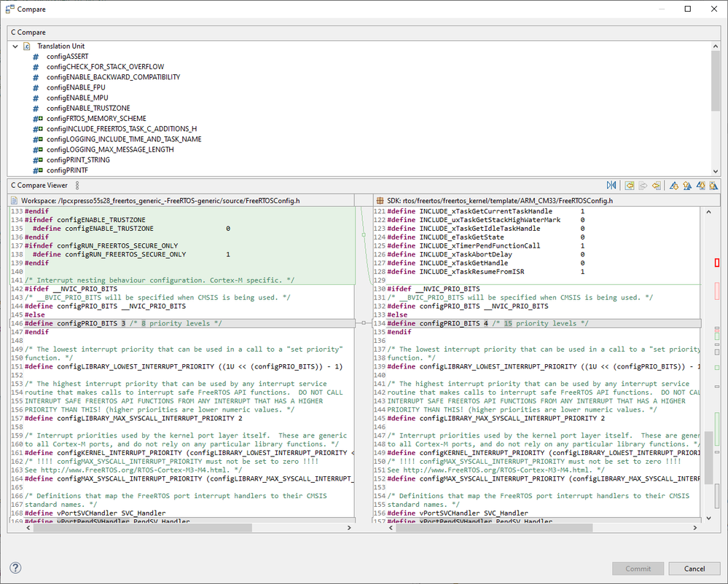Screen dimensions: 728x584
Task: Select configINCLUDE_FREERTOS_TASK_C_ADDITIONS_H entry
Action: coord(122,129)
